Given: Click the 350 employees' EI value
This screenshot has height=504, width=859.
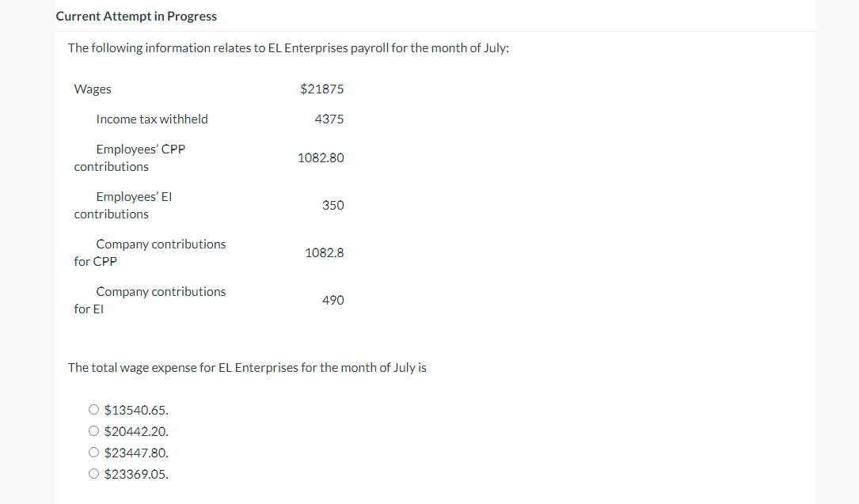Looking at the screenshot, I should point(333,205).
